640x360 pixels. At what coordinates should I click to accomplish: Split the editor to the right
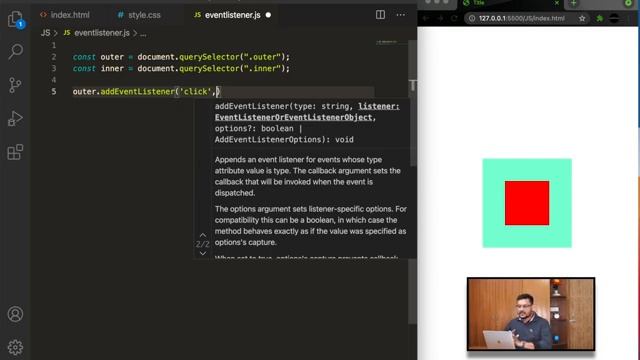[380, 15]
